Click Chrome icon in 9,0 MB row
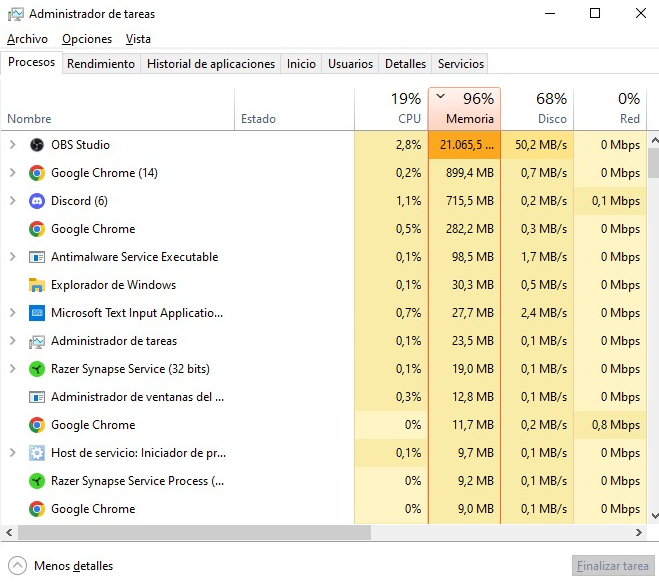 click(37, 509)
